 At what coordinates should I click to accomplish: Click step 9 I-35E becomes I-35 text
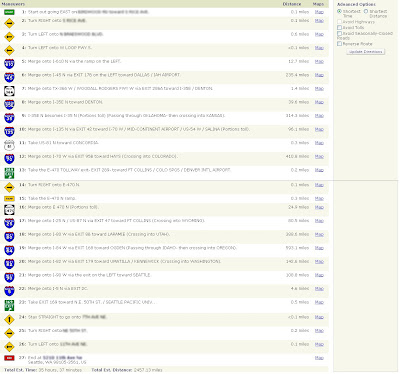click(x=126, y=116)
